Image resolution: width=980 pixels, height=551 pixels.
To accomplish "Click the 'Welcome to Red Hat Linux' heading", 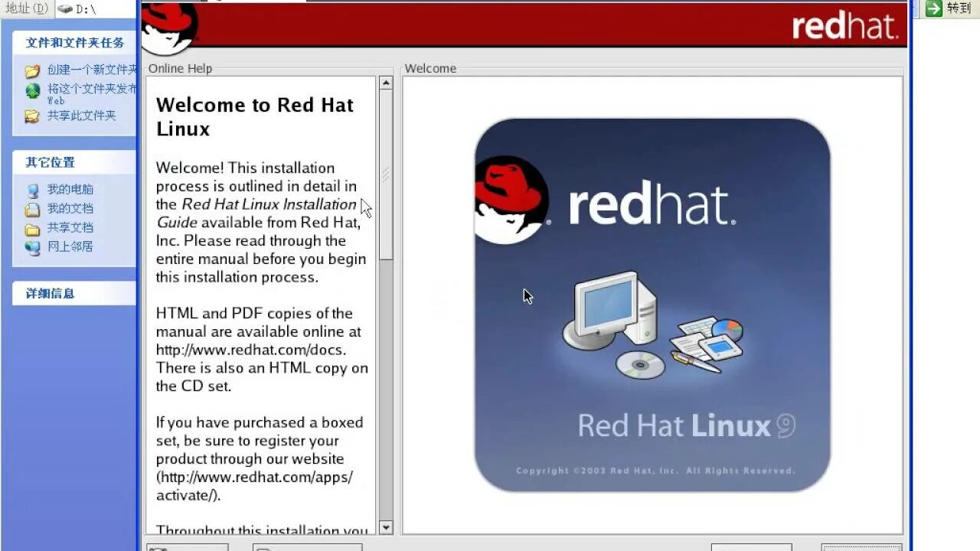I will point(254,116).
